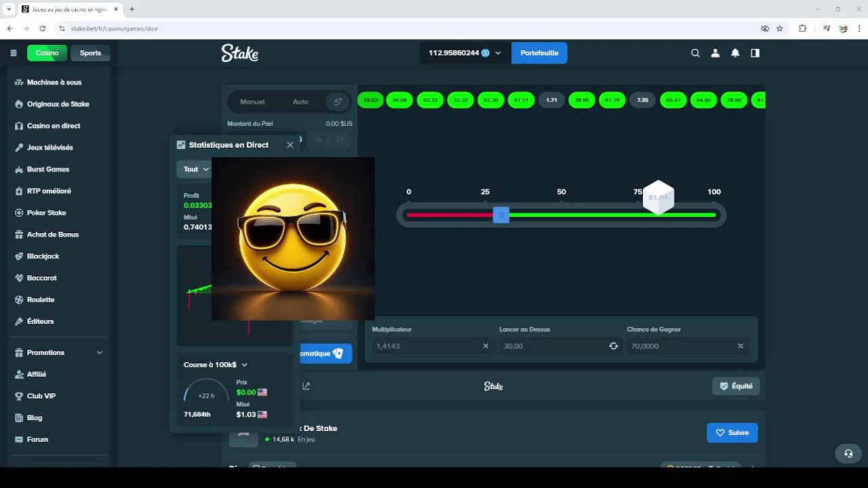Viewport: 868px width, 488px height.
Task: Open Club VIP in sidebar
Action: (41, 396)
